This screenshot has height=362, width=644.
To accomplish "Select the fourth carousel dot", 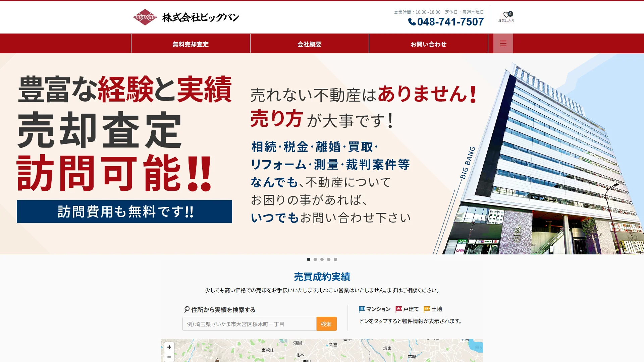I will click(x=329, y=259).
